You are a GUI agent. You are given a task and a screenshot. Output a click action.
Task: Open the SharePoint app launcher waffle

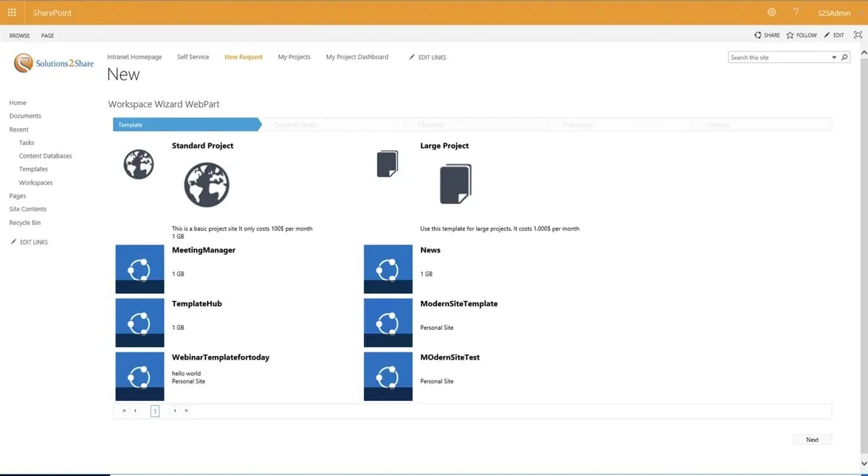click(12, 12)
